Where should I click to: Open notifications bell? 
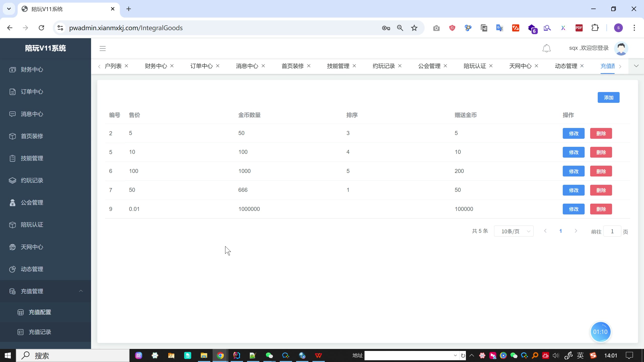point(546,48)
